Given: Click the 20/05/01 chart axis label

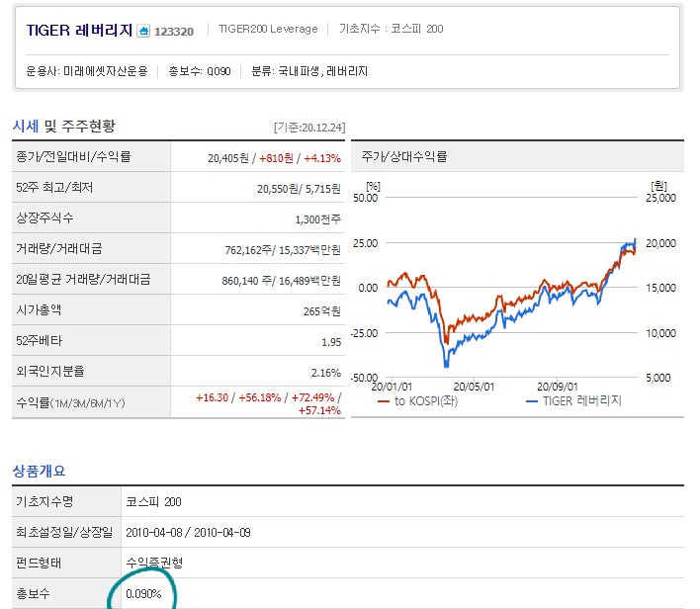Looking at the screenshot, I should [475, 387].
